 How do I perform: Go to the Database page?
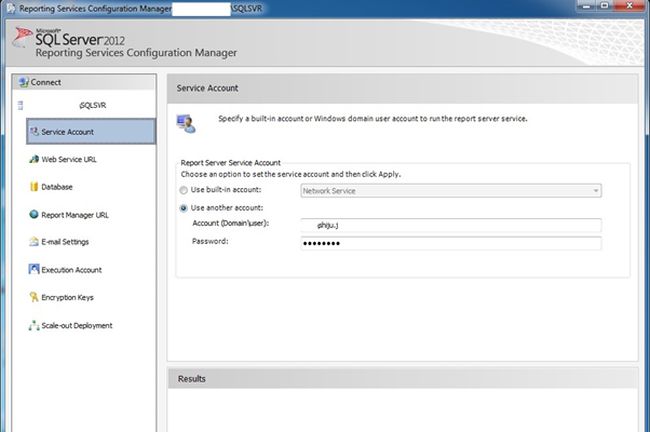point(57,187)
